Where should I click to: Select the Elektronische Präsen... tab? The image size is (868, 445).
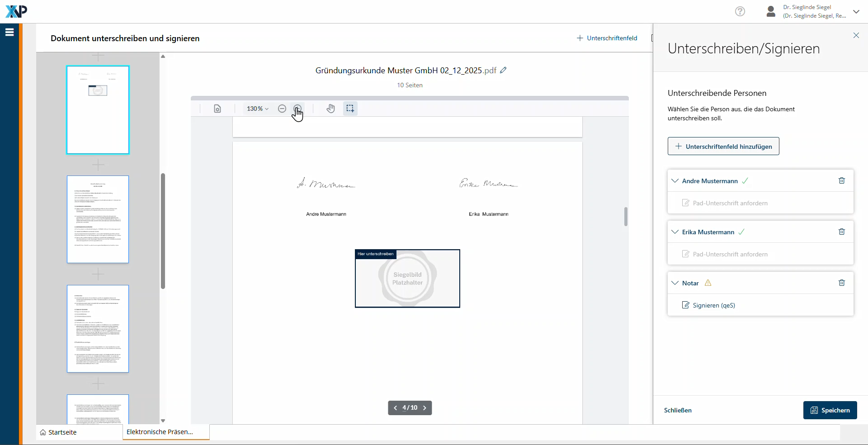click(160, 432)
